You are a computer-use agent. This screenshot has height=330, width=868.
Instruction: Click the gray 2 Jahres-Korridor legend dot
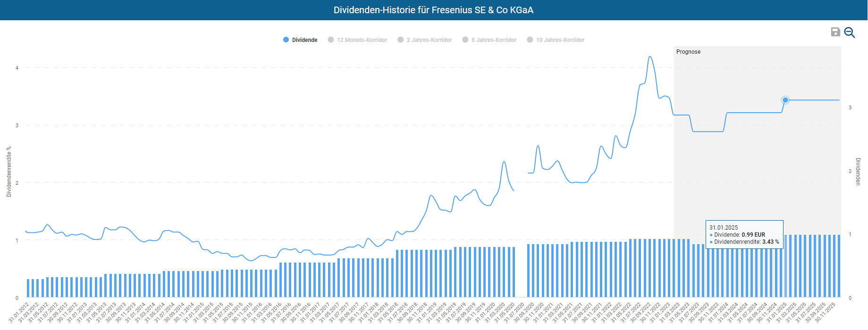click(x=401, y=40)
